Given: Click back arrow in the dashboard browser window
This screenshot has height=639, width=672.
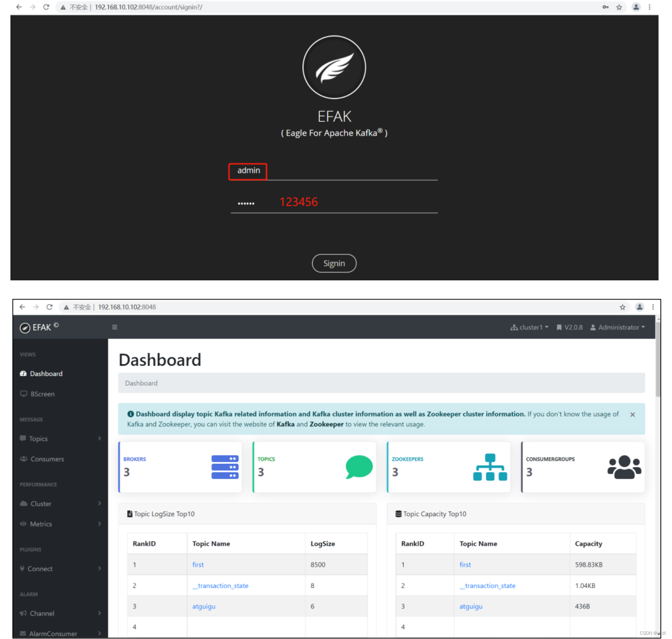Looking at the screenshot, I should tap(23, 307).
